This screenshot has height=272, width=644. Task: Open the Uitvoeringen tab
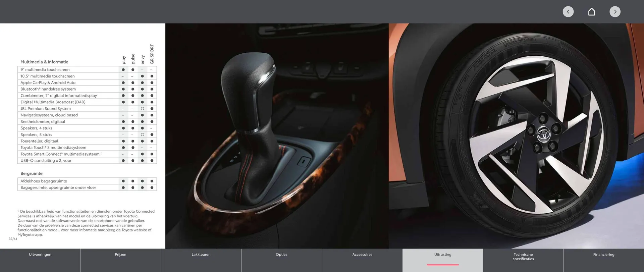pyautogui.click(x=40, y=255)
